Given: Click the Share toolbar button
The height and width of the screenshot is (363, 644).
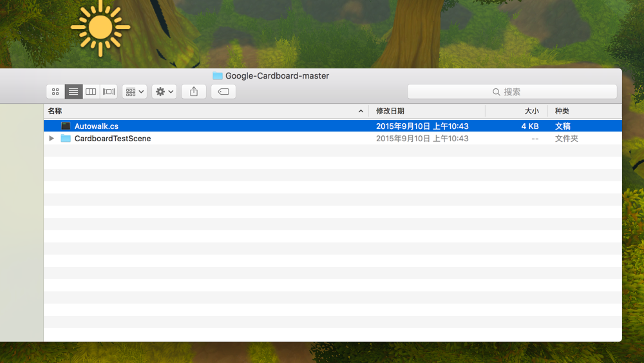Looking at the screenshot, I should tap(194, 92).
